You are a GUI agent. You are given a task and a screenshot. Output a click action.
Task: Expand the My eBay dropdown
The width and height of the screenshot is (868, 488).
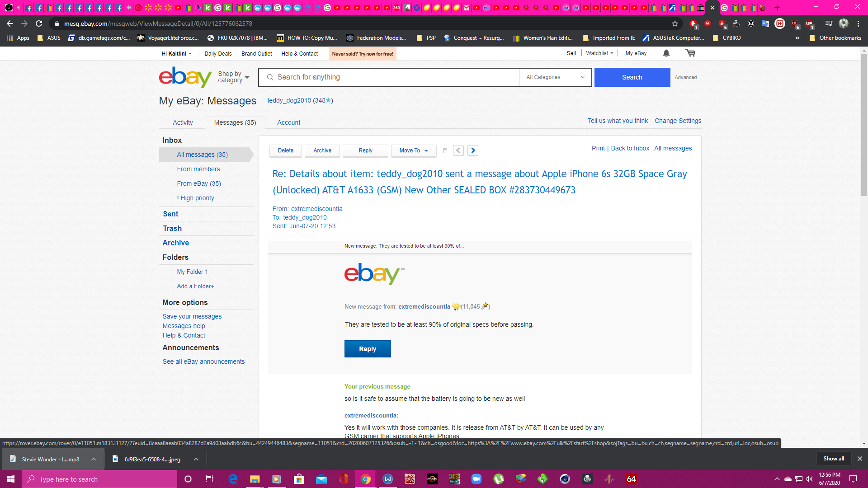[x=636, y=53]
